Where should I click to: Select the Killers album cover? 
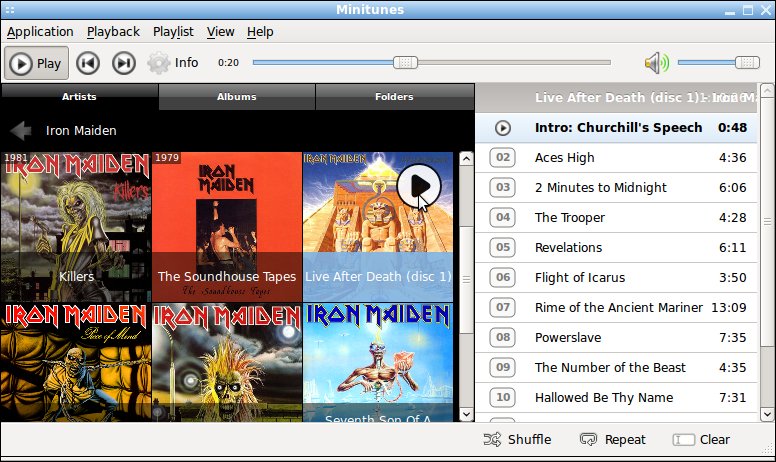76,227
